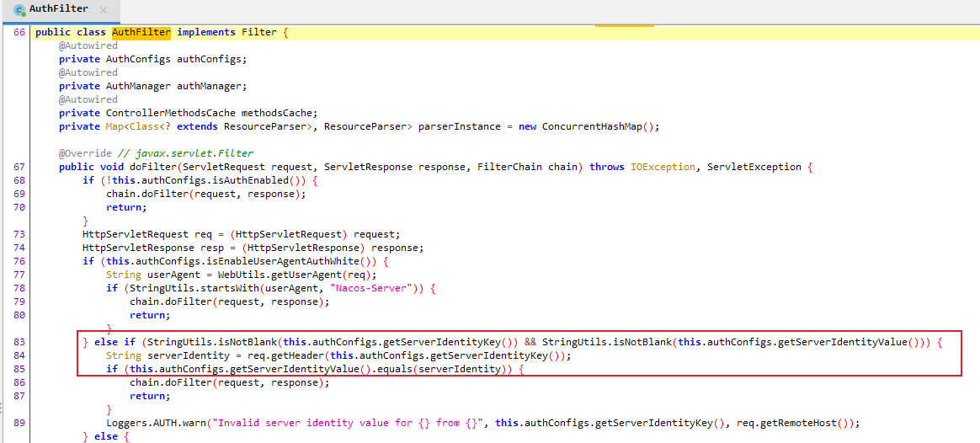Click line number 73 in gutter
Image resolution: width=980 pixels, height=443 pixels.
pos(19,234)
